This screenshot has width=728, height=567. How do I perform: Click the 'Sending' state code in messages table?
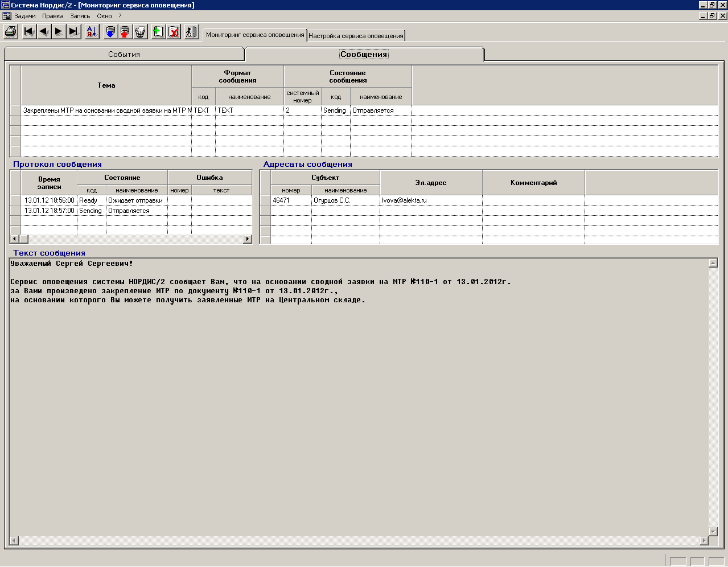tap(335, 110)
